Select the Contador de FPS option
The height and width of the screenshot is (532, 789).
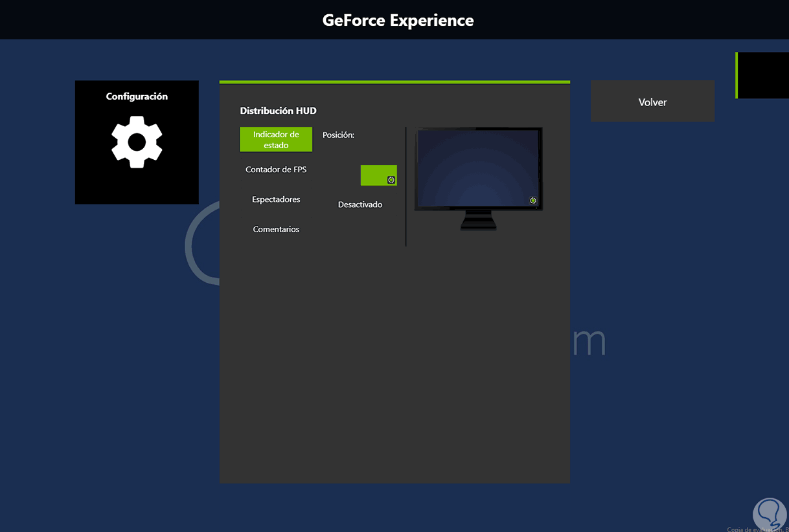click(x=276, y=170)
